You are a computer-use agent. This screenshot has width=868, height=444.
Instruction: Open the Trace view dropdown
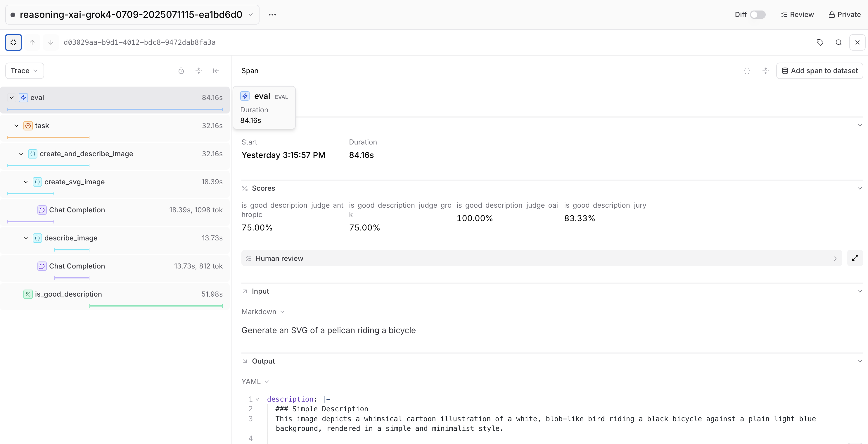24,71
